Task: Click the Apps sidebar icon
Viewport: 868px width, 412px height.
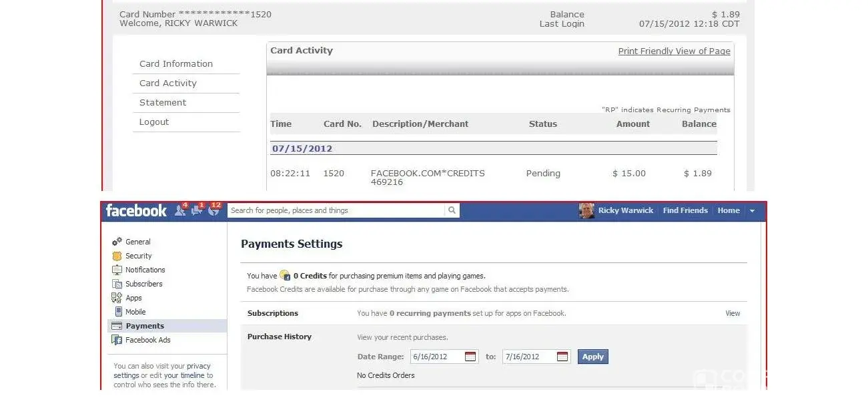Action: pyautogui.click(x=117, y=298)
